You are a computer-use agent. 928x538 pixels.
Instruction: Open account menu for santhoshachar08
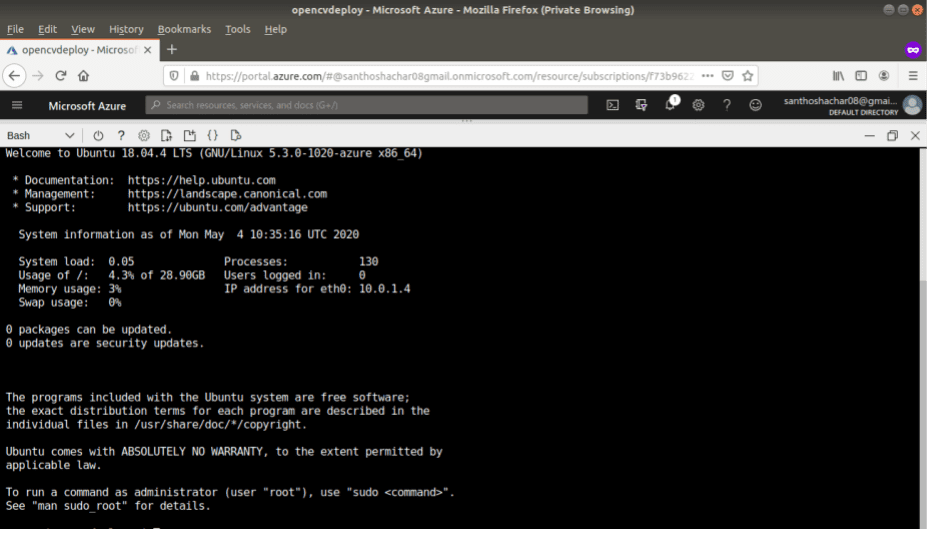coord(852,105)
